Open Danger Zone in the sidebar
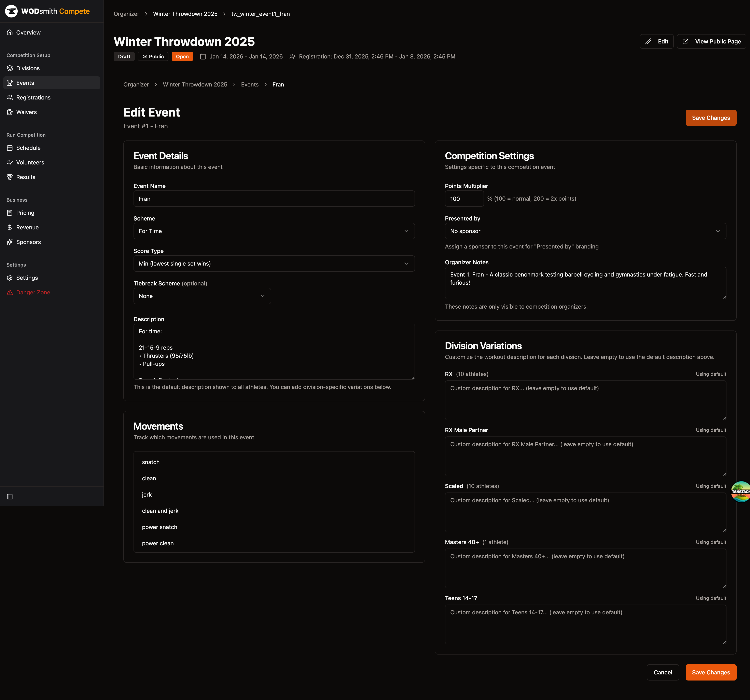750x700 pixels. point(52,293)
